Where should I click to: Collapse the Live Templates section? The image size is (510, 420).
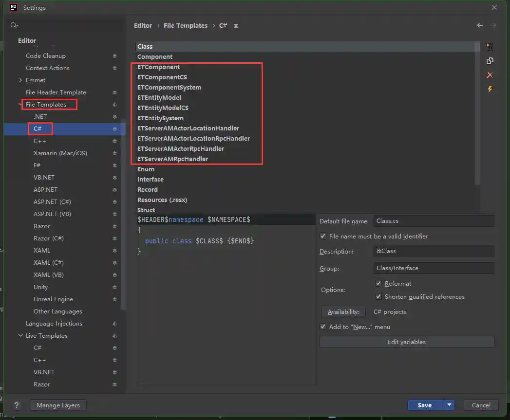tap(20, 336)
